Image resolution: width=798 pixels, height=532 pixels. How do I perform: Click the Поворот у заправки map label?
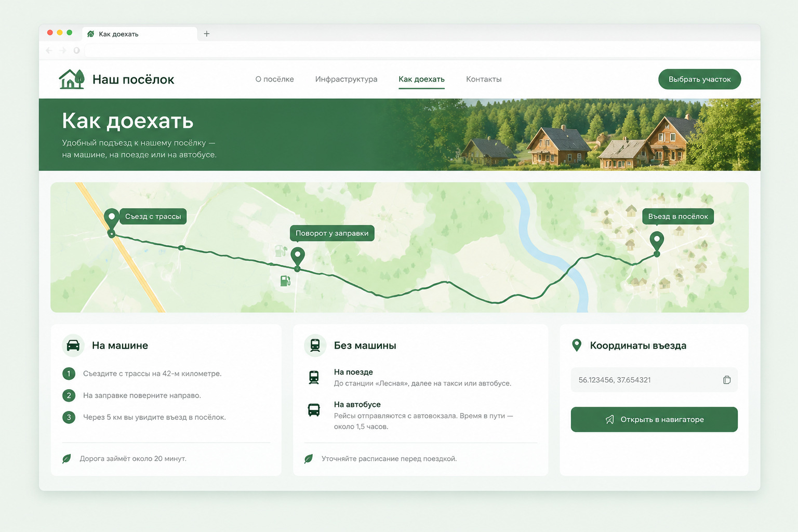[x=332, y=233]
